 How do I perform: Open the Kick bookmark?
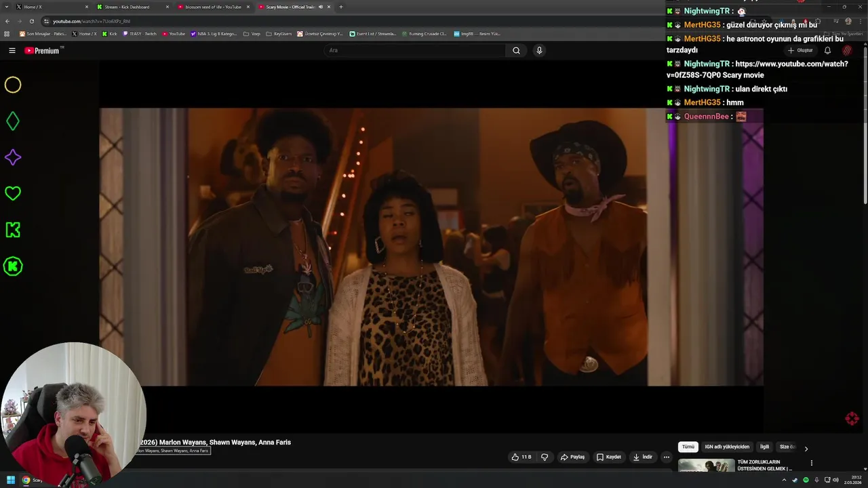[110, 33]
